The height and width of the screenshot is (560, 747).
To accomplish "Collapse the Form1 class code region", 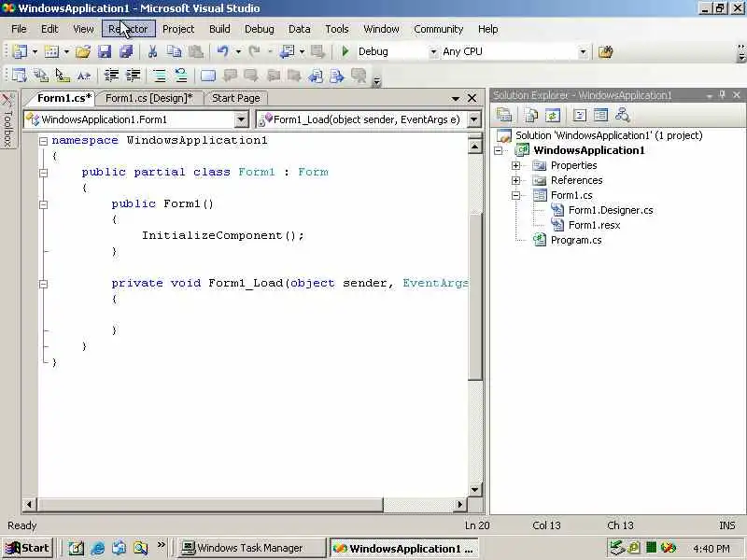I will click(x=43, y=173).
